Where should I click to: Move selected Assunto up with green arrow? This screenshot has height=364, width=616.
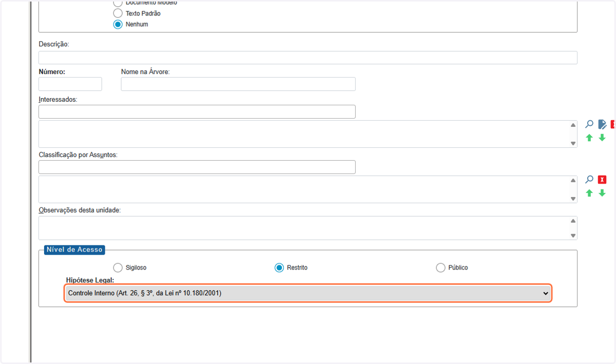click(589, 193)
